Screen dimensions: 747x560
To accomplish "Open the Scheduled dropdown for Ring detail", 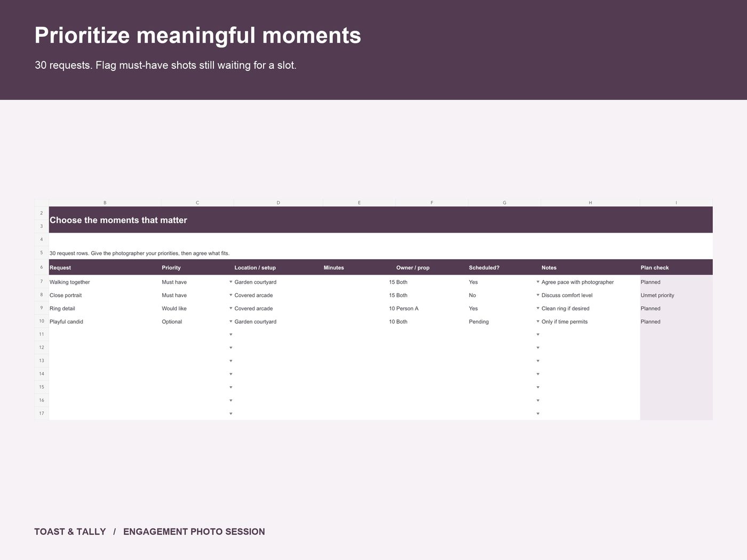I will point(538,308).
